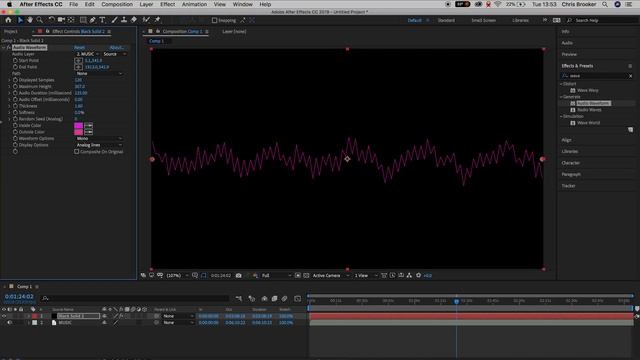Click the Start Point crosshair button

(x=78, y=60)
